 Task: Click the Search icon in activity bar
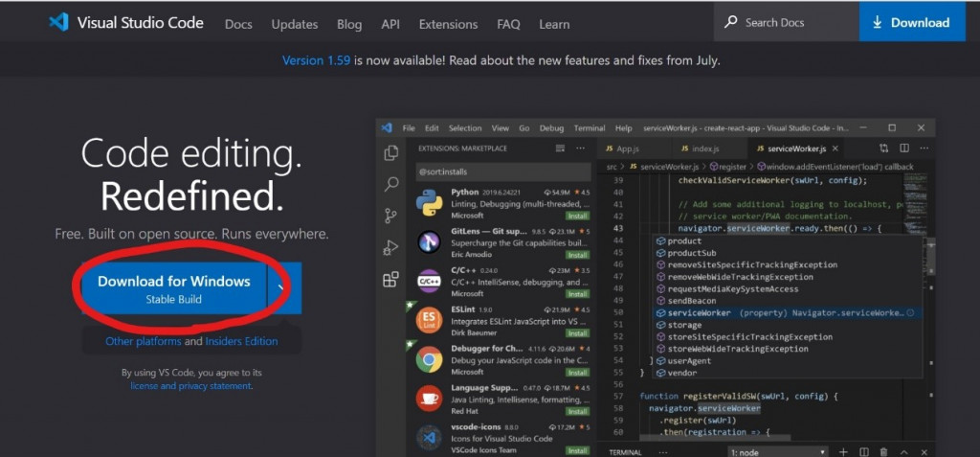pyautogui.click(x=391, y=184)
